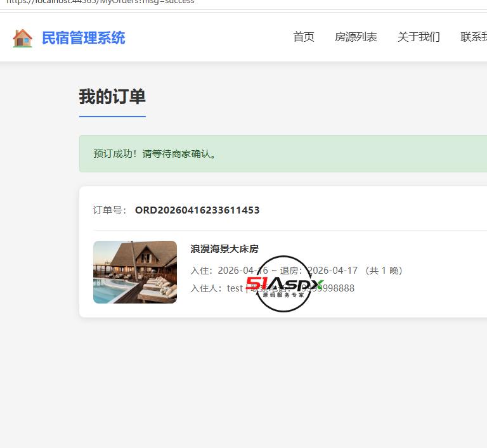The width and height of the screenshot is (487, 448).
Task: Open the 关于我们 navigation item
Action: 419,37
